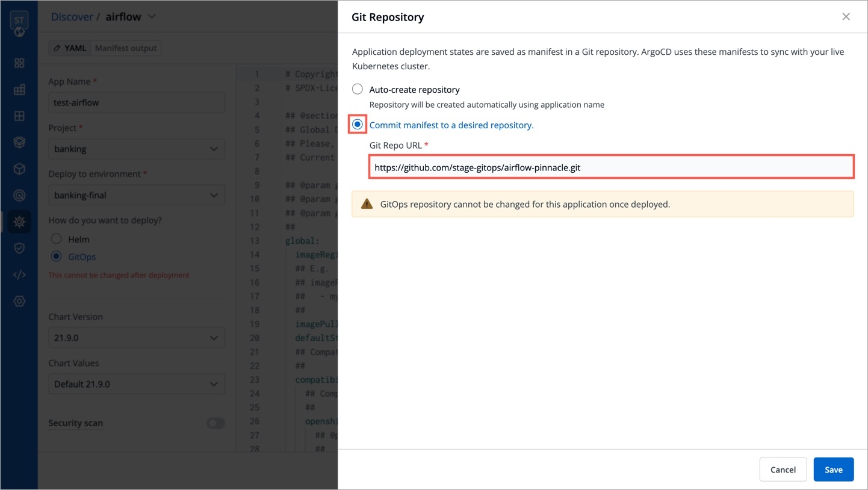Open the Chart Values Default 21.9.0 dropdown
Screen dimensions: 868x490
[137, 384]
